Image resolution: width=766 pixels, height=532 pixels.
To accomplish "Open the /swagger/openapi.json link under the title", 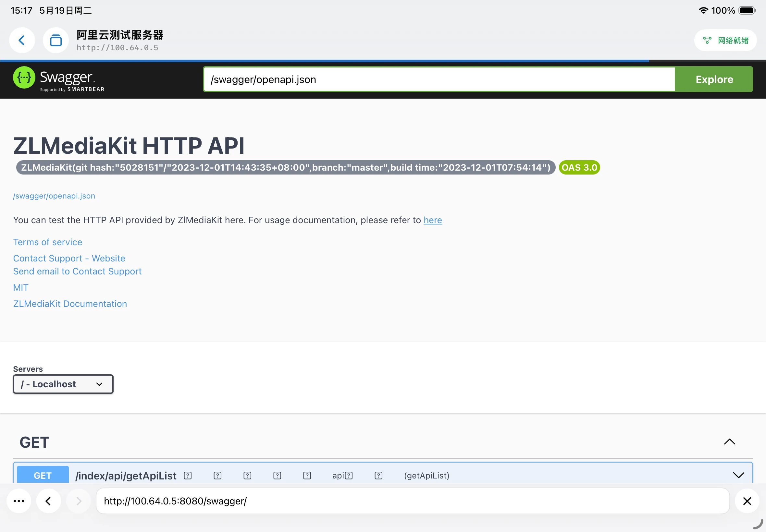I will coord(54,196).
